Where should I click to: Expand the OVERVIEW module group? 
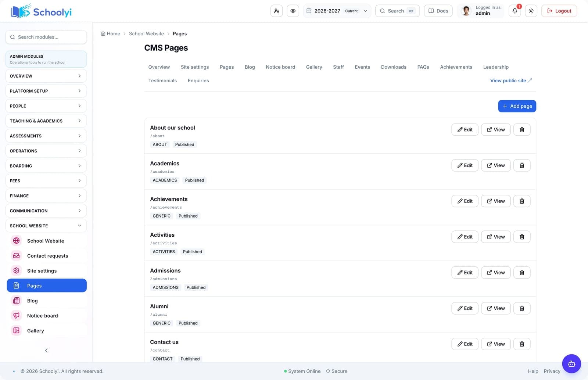[x=46, y=76]
